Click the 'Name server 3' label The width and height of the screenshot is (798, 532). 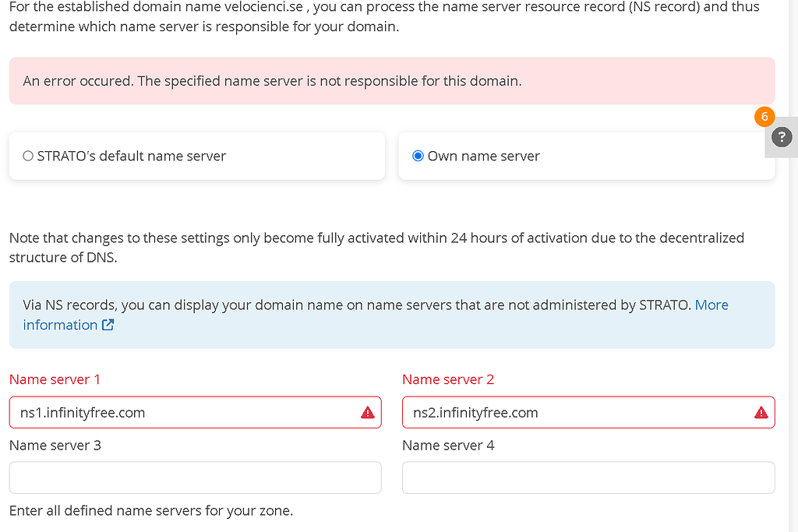pyautogui.click(x=55, y=446)
